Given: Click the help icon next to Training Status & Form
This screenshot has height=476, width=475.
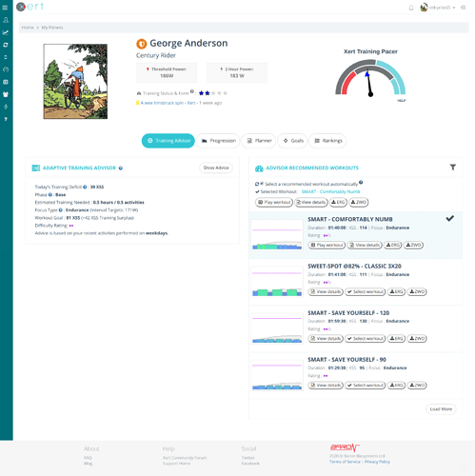Looking at the screenshot, I should pyautogui.click(x=192, y=91).
